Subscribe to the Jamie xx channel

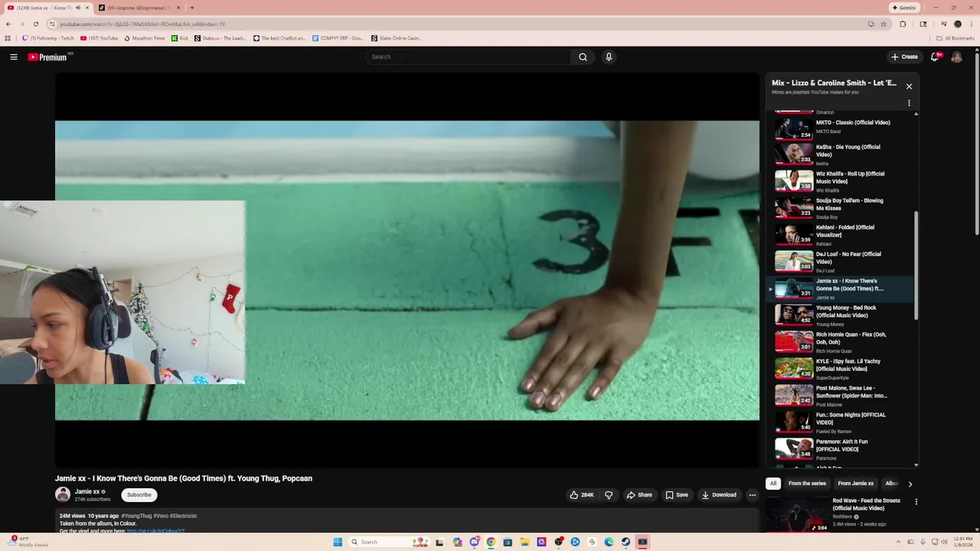139,495
